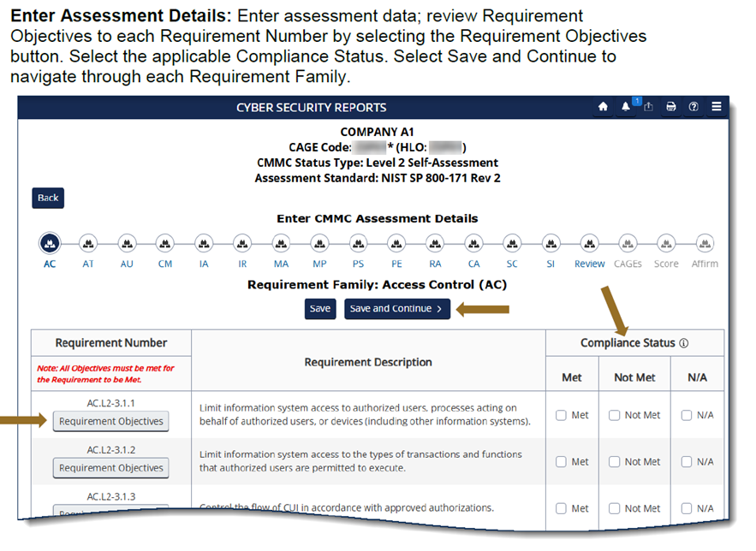Click the IA step label
The width and height of the screenshot is (756, 551).
204,264
